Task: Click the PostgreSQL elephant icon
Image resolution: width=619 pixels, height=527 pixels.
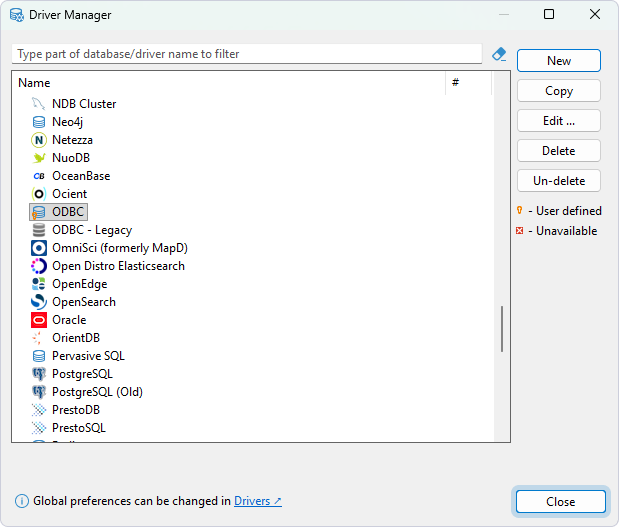Action: [x=39, y=374]
